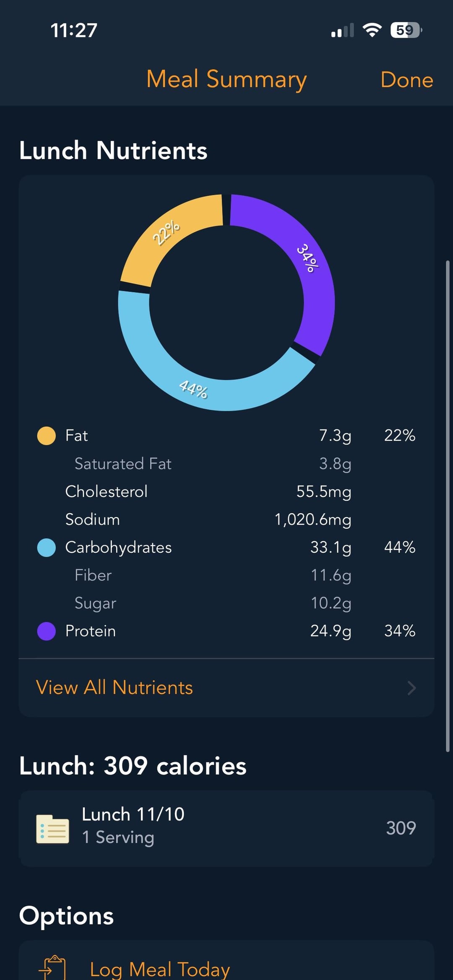Tap the Done button
453x980 pixels.
tap(406, 80)
